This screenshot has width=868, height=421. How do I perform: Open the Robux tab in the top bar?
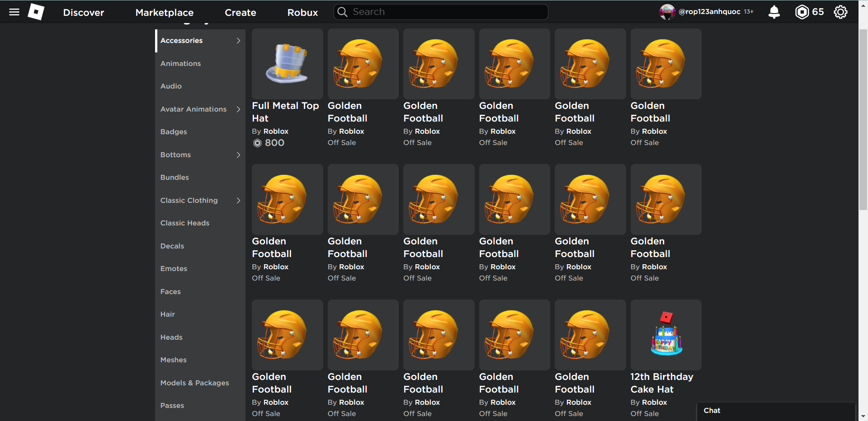tap(303, 12)
